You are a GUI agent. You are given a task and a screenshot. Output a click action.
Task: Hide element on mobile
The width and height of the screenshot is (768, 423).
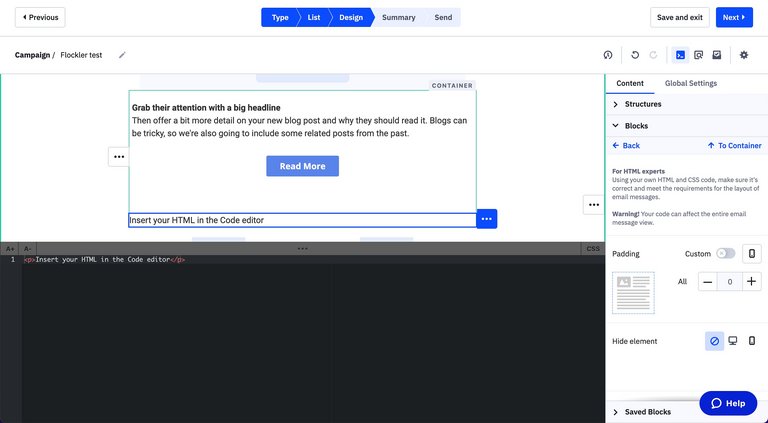752,341
